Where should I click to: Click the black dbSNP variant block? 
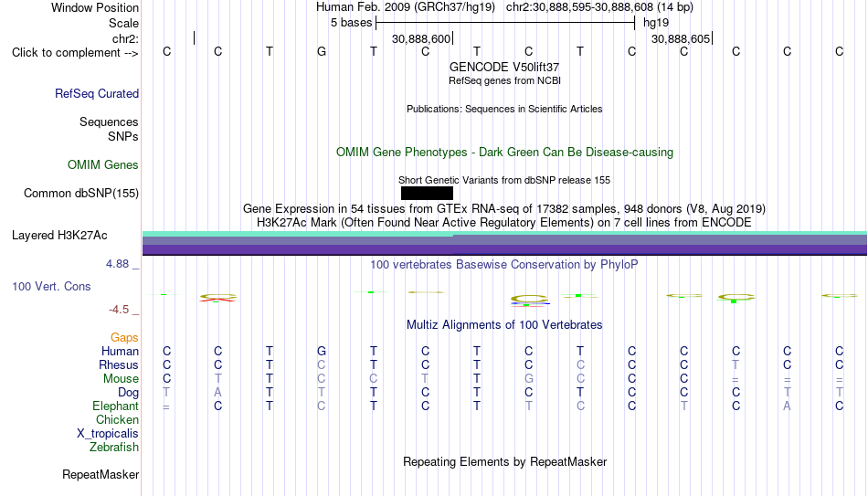(x=427, y=194)
